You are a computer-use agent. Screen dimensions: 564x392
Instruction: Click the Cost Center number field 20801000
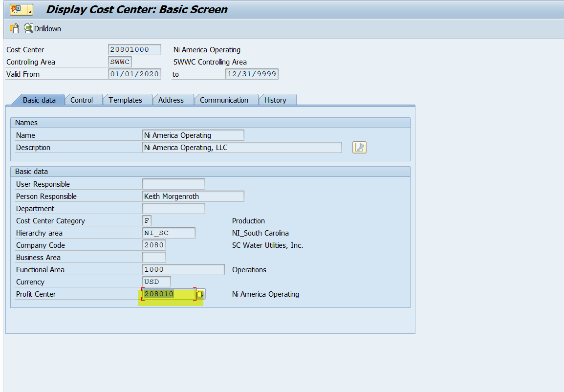tap(134, 50)
